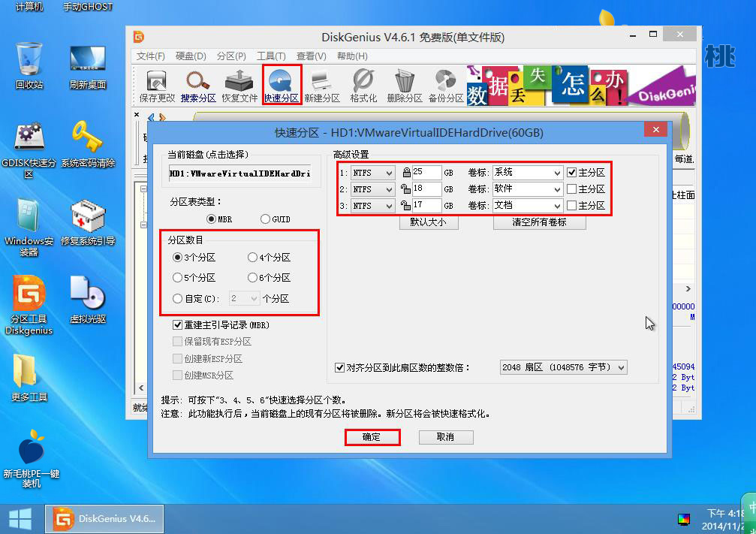Viewport: 756px width, 534px height.
Task: Select the current disk HD1 button
Action: click(241, 173)
